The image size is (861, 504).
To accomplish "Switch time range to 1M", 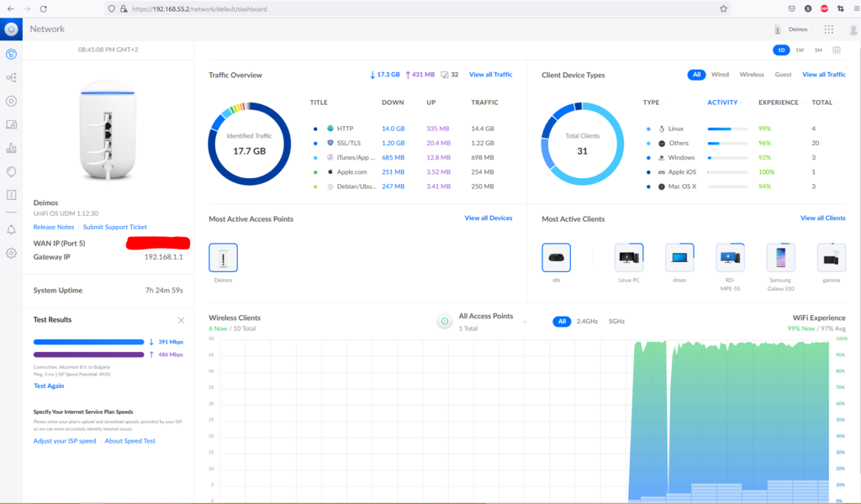I will point(818,50).
